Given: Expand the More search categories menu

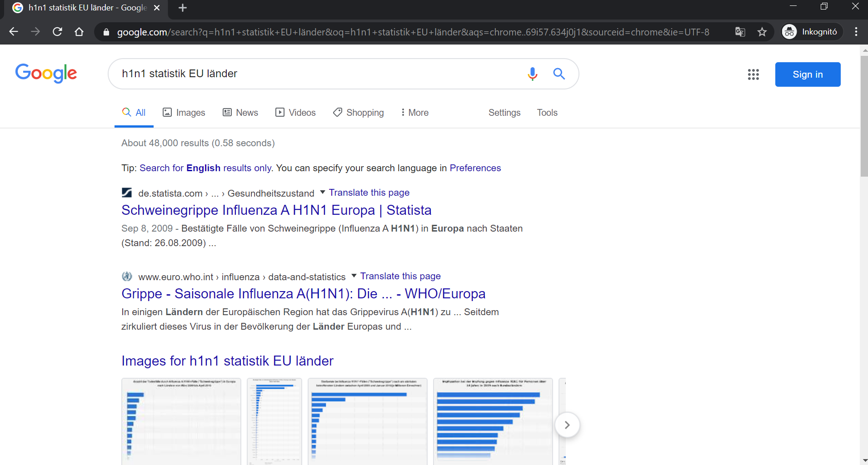Looking at the screenshot, I should pos(414,113).
